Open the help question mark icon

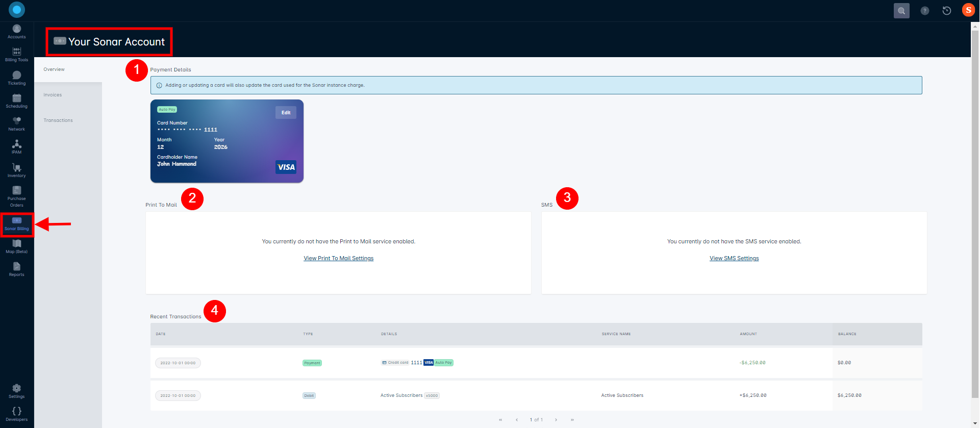point(924,11)
